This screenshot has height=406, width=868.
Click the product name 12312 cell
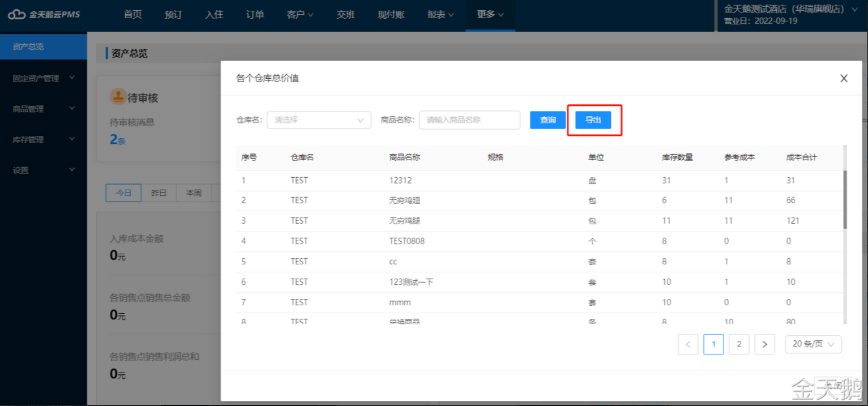pos(400,180)
